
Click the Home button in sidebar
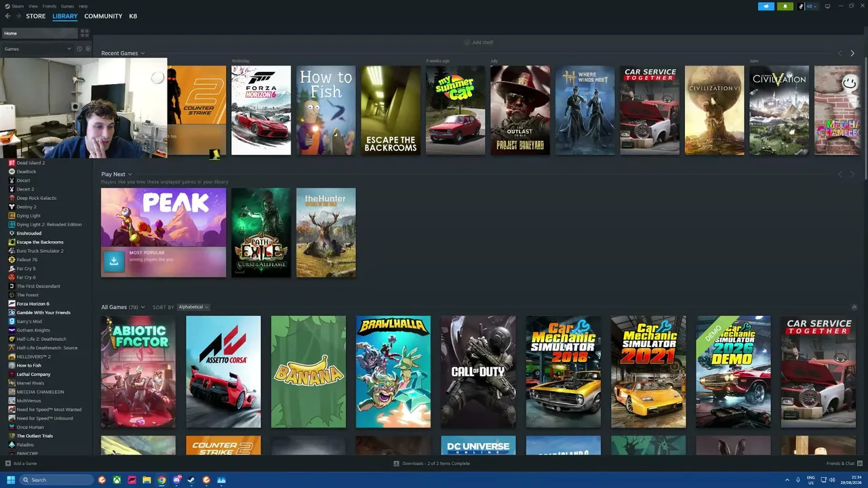point(40,33)
